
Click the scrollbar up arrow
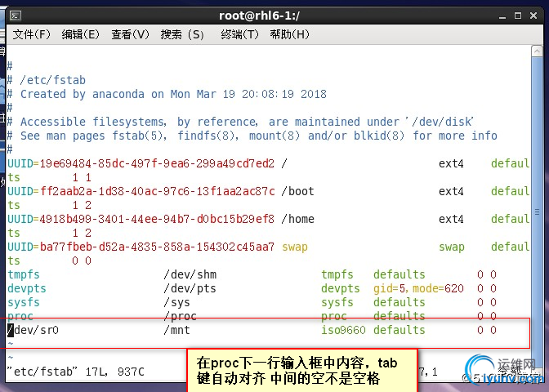point(537,51)
